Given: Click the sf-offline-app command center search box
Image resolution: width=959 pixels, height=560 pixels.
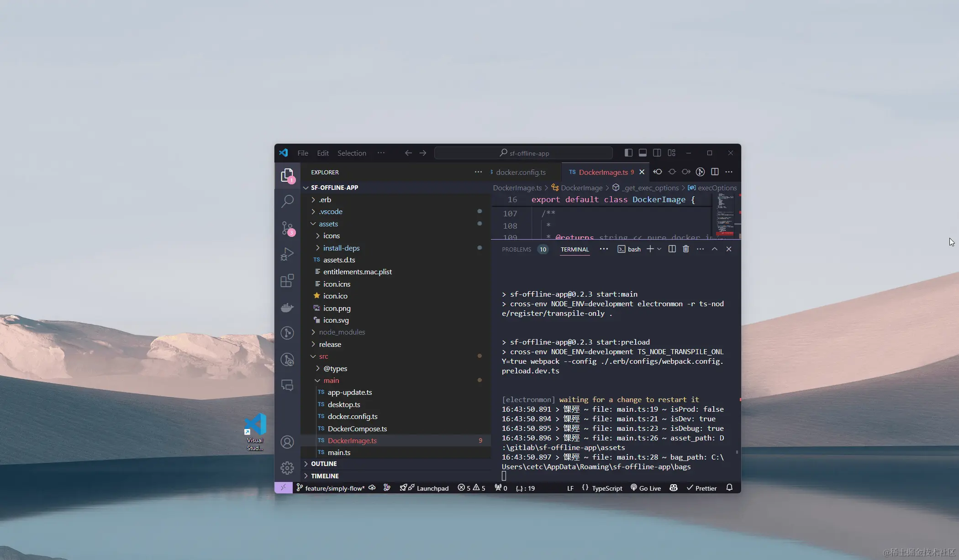Looking at the screenshot, I should [523, 153].
